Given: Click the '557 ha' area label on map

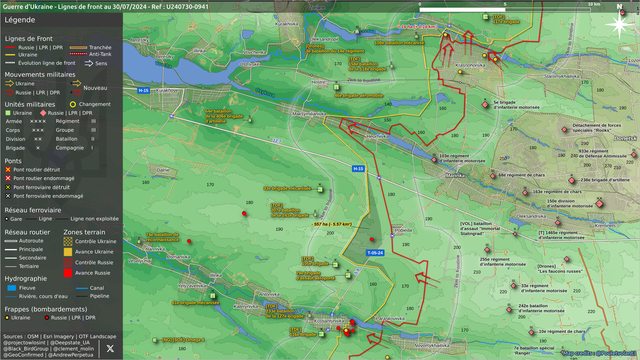Looking at the screenshot, I should 332,224.
